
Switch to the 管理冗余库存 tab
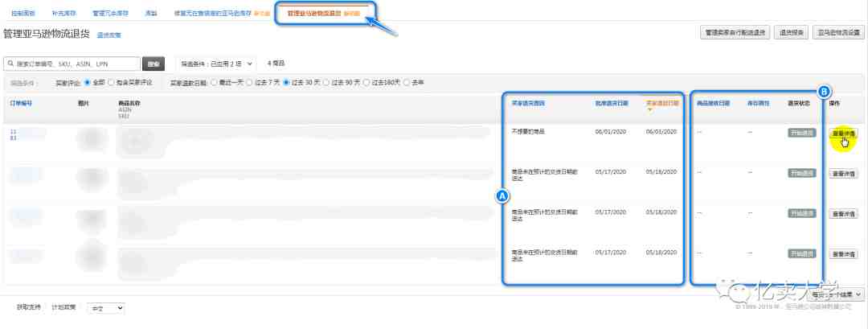coord(111,12)
